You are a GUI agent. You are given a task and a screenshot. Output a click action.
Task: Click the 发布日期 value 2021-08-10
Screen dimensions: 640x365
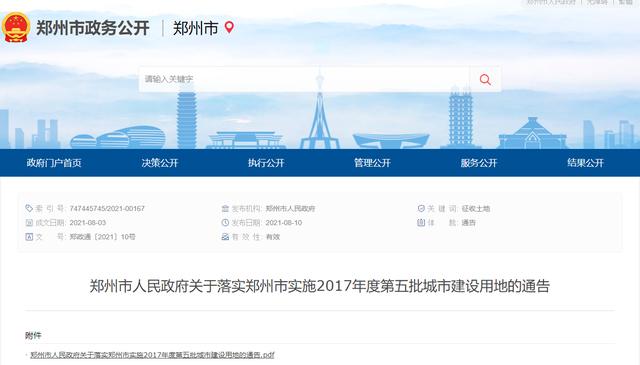pos(284,223)
